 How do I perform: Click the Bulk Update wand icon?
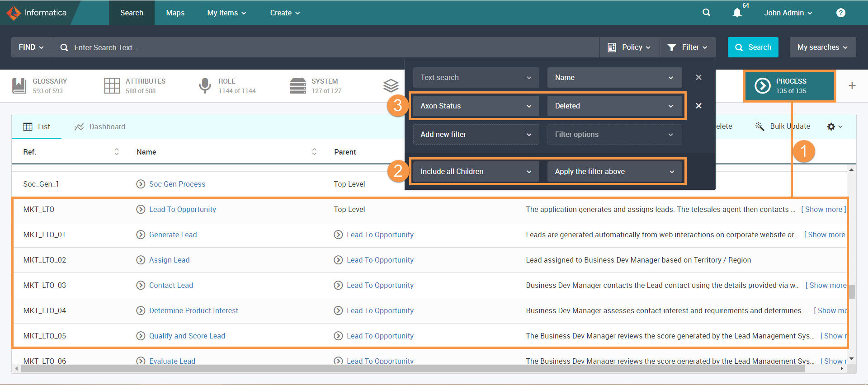pos(759,126)
